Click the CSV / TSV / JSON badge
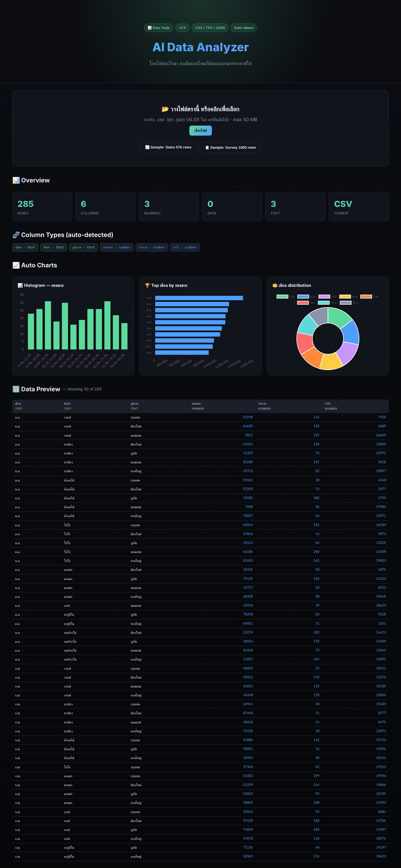The width and height of the screenshot is (401, 868). click(x=210, y=28)
